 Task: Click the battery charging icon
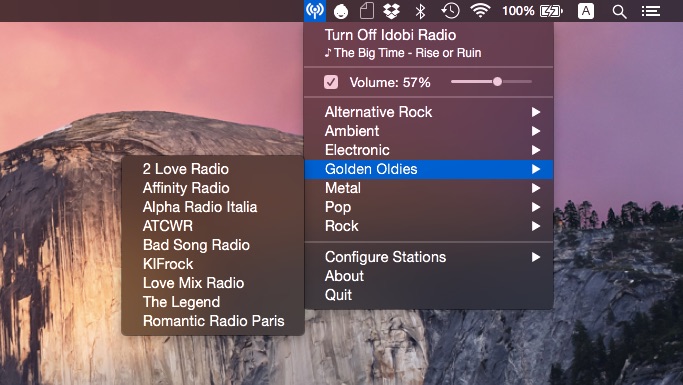pos(551,11)
